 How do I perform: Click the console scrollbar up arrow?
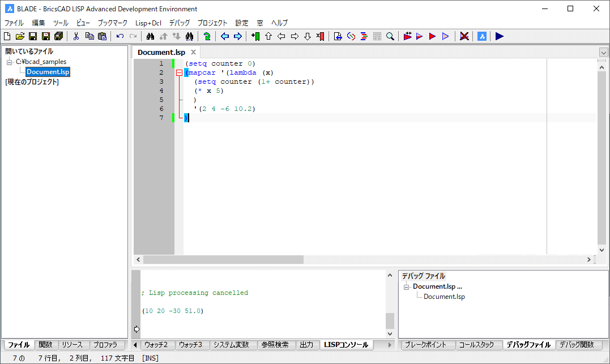(390, 275)
